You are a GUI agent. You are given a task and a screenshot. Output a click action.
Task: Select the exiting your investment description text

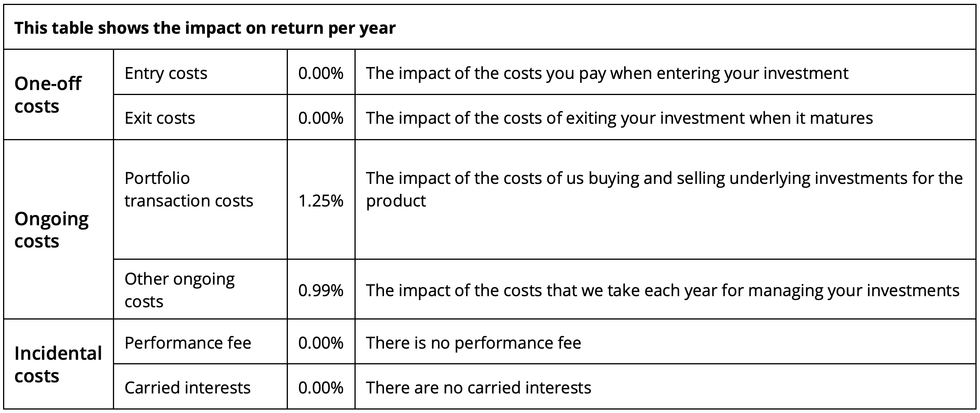pyautogui.click(x=619, y=118)
